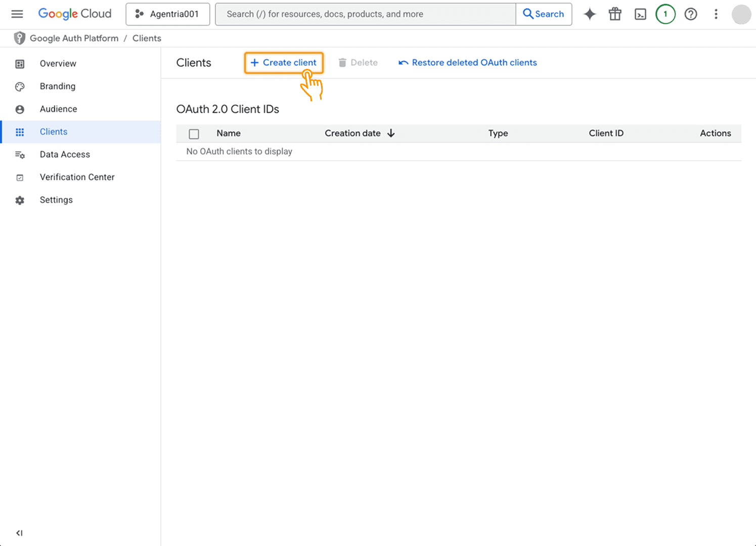
Task: Go to Google Auth Platform breadcrumb
Action: click(74, 38)
